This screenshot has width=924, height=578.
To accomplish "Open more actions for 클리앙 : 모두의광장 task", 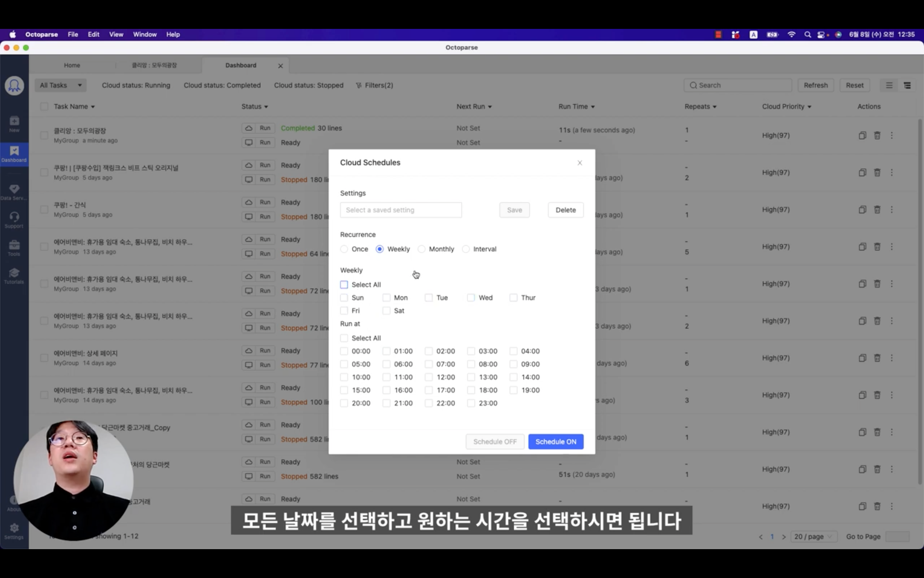I will pos(892,135).
